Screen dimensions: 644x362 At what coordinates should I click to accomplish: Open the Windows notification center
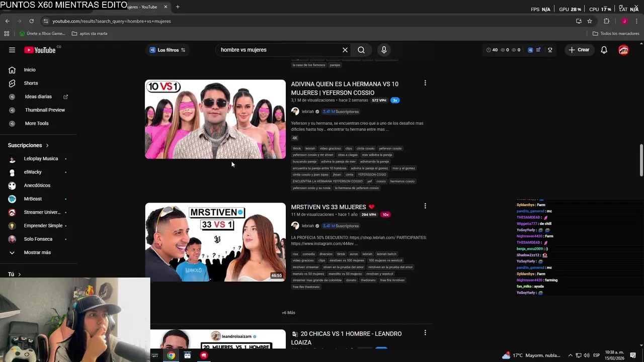click(633, 355)
